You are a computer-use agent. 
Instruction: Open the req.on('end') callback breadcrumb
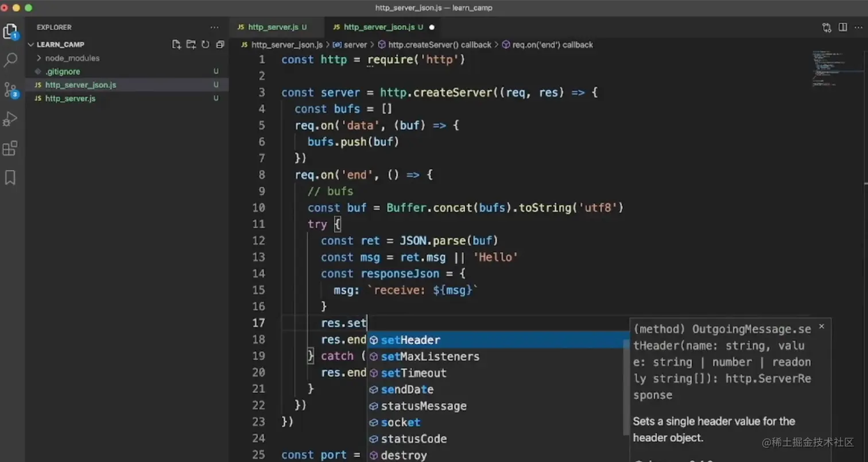[548, 44]
